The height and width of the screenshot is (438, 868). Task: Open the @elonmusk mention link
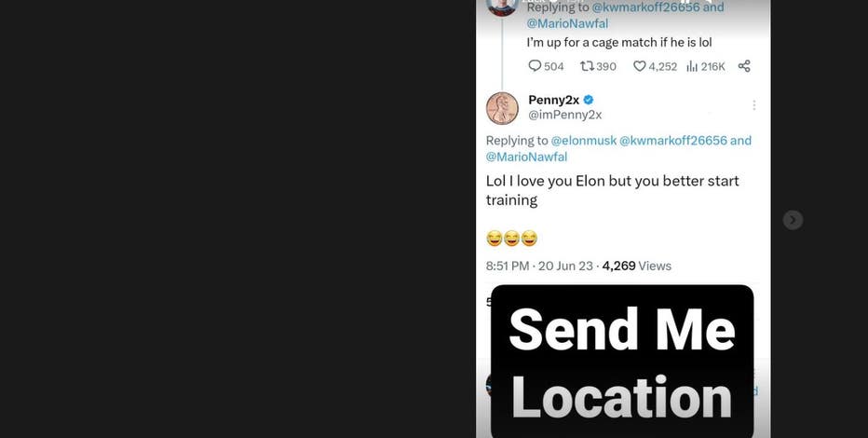click(x=583, y=141)
